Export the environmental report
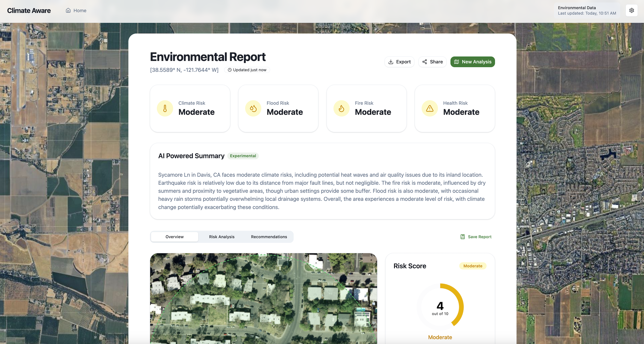 click(x=399, y=62)
